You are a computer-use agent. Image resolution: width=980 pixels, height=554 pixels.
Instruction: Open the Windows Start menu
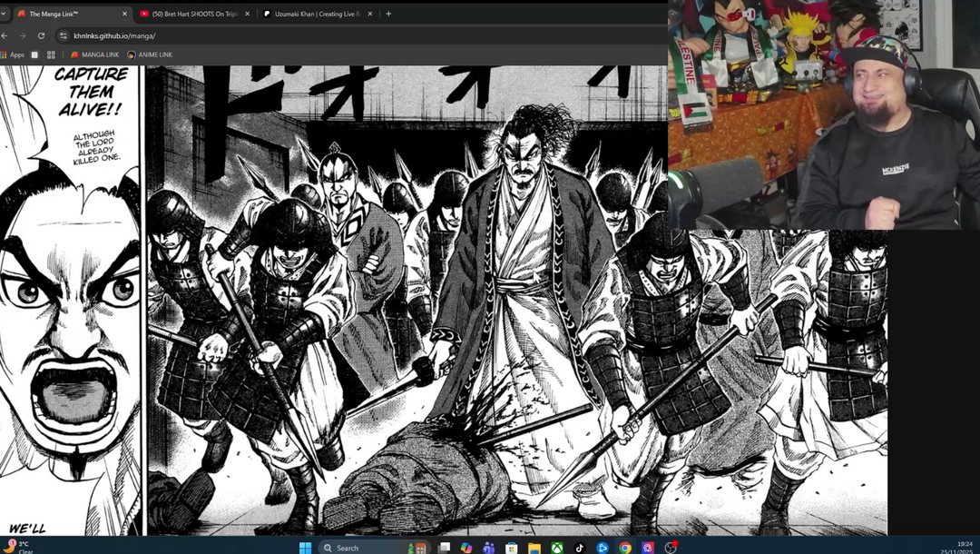pos(304,548)
